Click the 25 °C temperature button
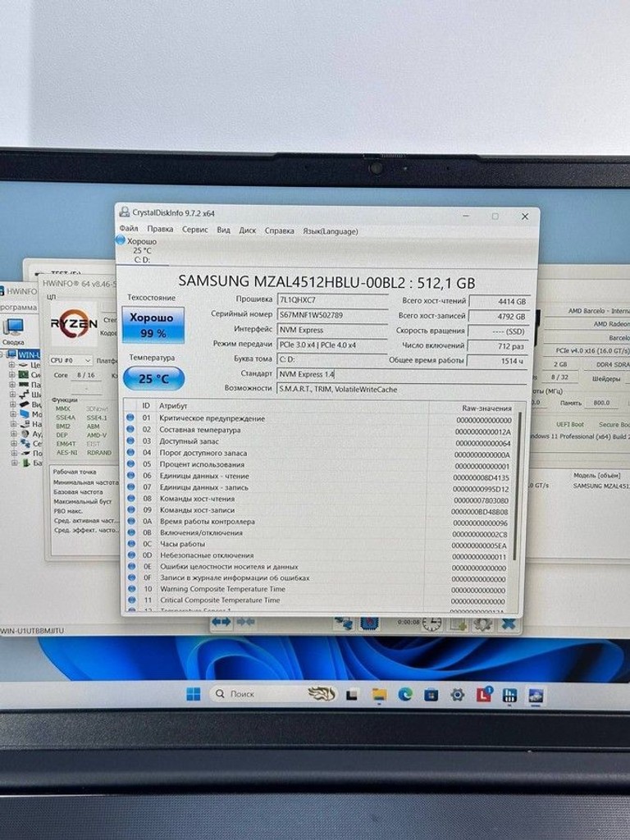Viewport: 630px width, 840px height. click(153, 379)
